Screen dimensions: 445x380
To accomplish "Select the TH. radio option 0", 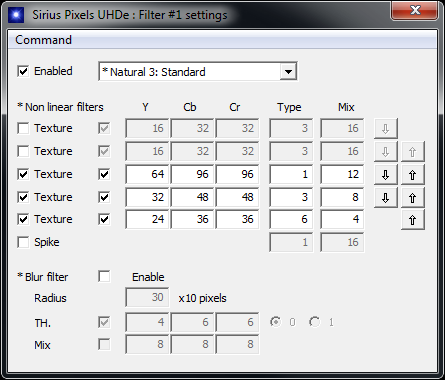I will (x=275, y=322).
